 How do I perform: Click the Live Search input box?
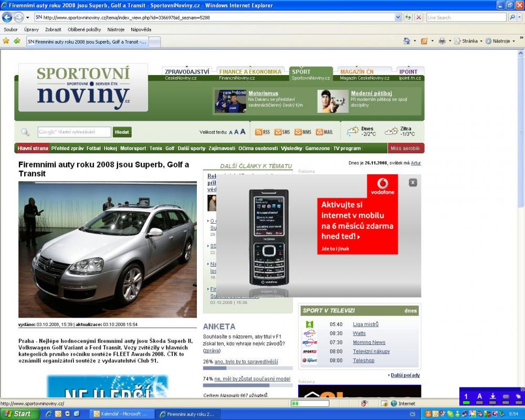[466, 17]
